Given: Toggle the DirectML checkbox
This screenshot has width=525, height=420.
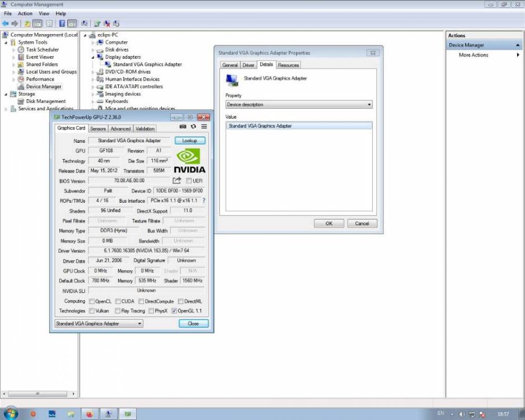Looking at the screenshot, I should (x=181, y=301).
